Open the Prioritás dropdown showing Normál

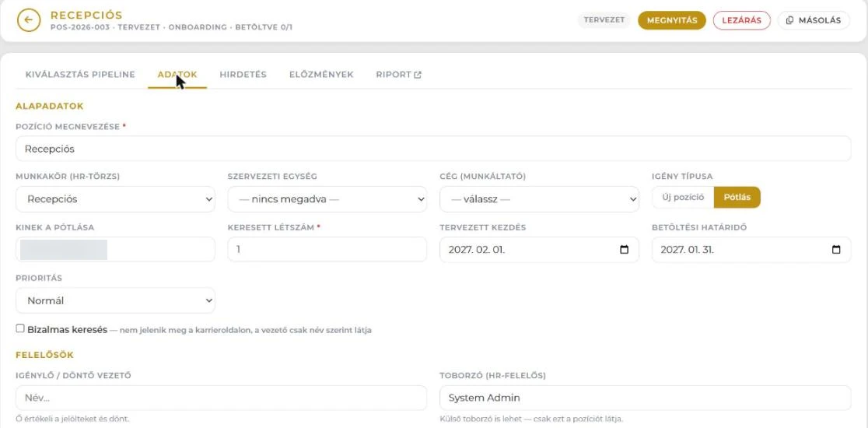coord(115,300)
